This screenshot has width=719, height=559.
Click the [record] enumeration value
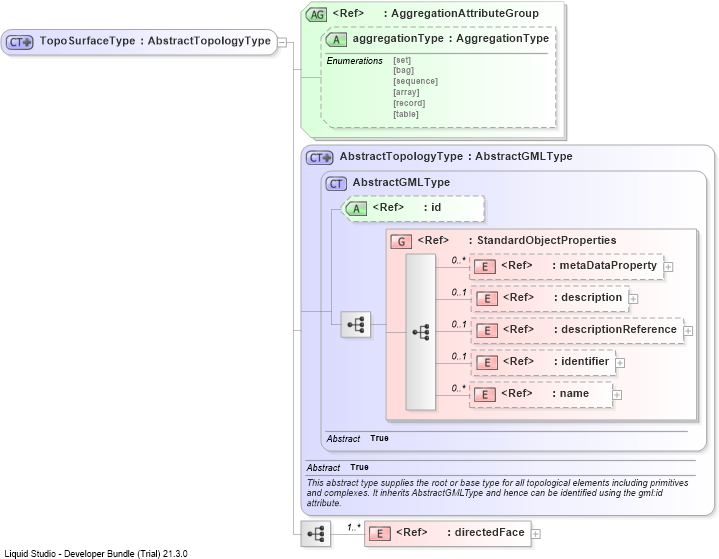tap(409, 103)
